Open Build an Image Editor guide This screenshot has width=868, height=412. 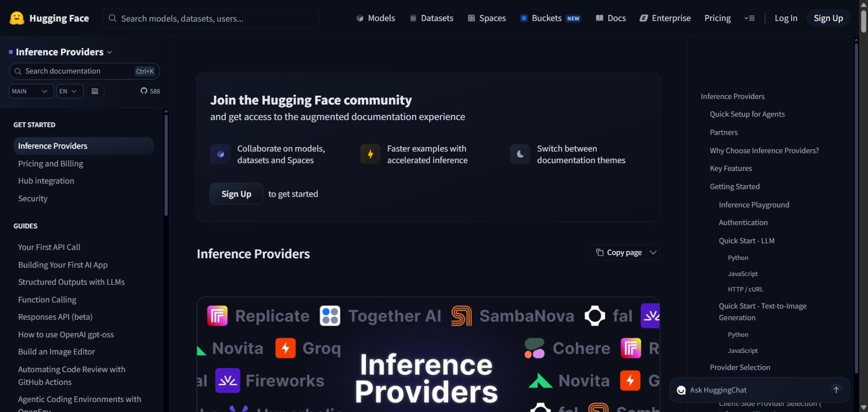(56, 352)
